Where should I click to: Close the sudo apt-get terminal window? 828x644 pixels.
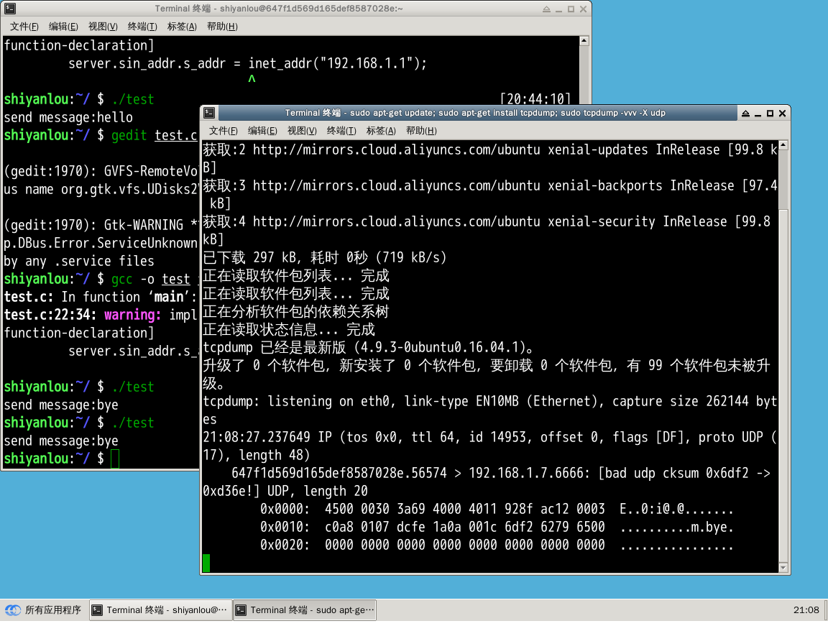pyautogui.click(x=782, y=113)
